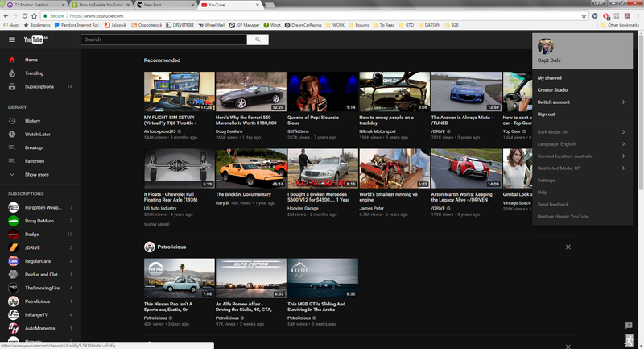Choose Send feedback in account menu
The height and width of the screenshot is (349, 644).
(582, 205)
